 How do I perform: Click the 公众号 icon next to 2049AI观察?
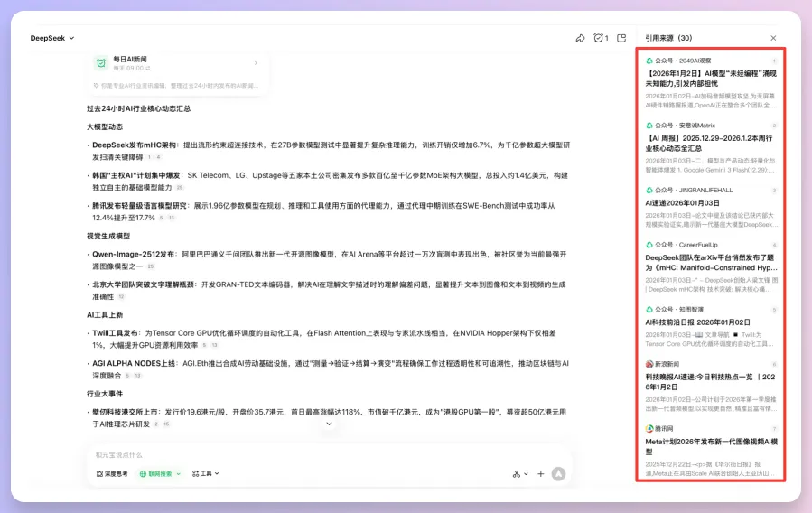click(649, 61)
